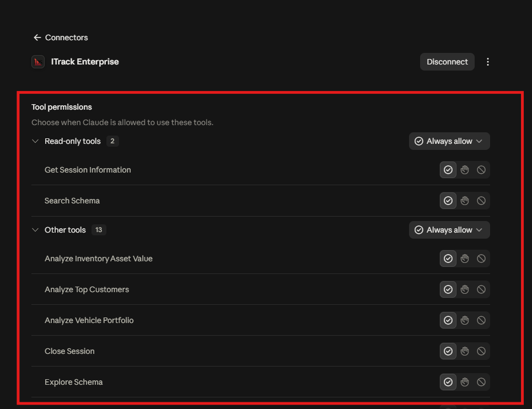This screenshot has width=532, height=409.
Task: Open the ITrack Enterprise logo icon
Action: tap(38, 62)
